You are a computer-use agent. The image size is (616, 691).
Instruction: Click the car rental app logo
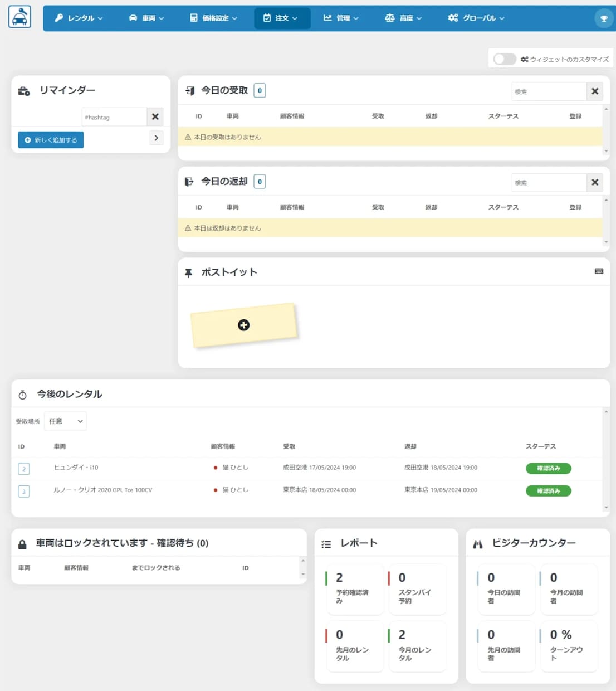19,17
